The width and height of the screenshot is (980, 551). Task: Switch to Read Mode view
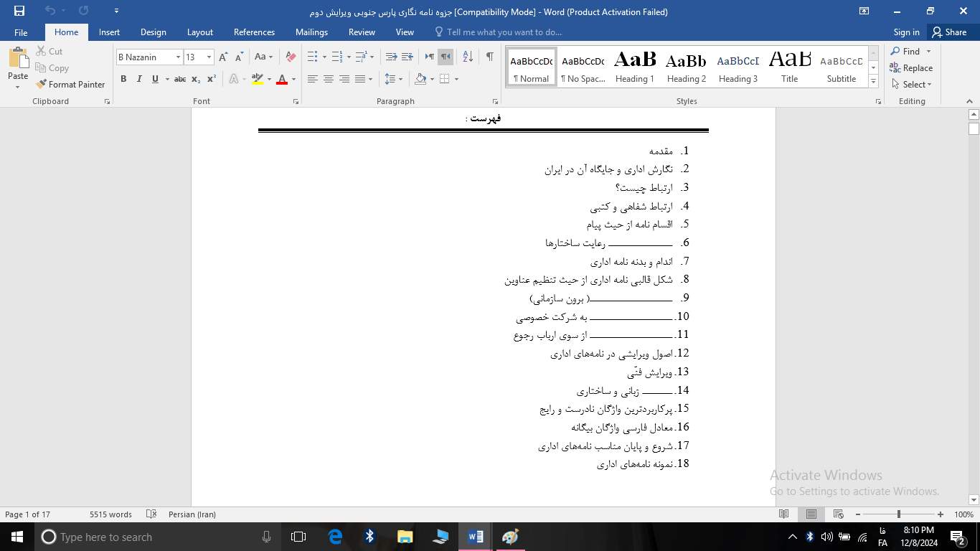[784, 514]
